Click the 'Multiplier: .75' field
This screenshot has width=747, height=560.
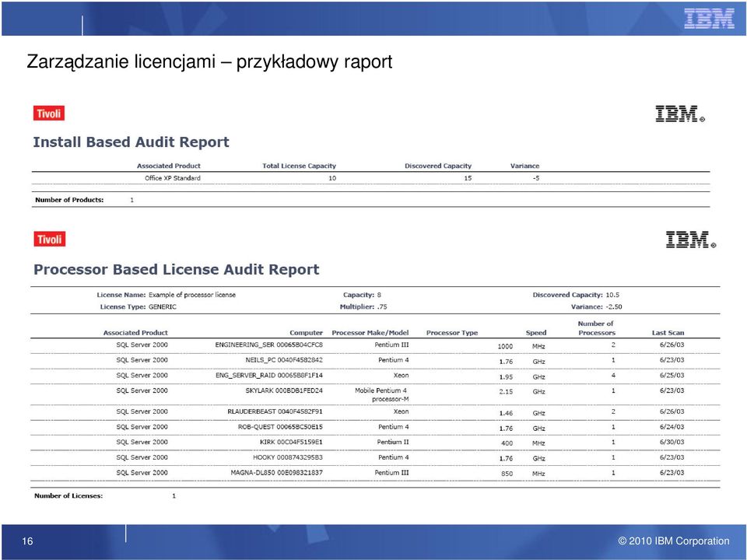coord(363,306)
